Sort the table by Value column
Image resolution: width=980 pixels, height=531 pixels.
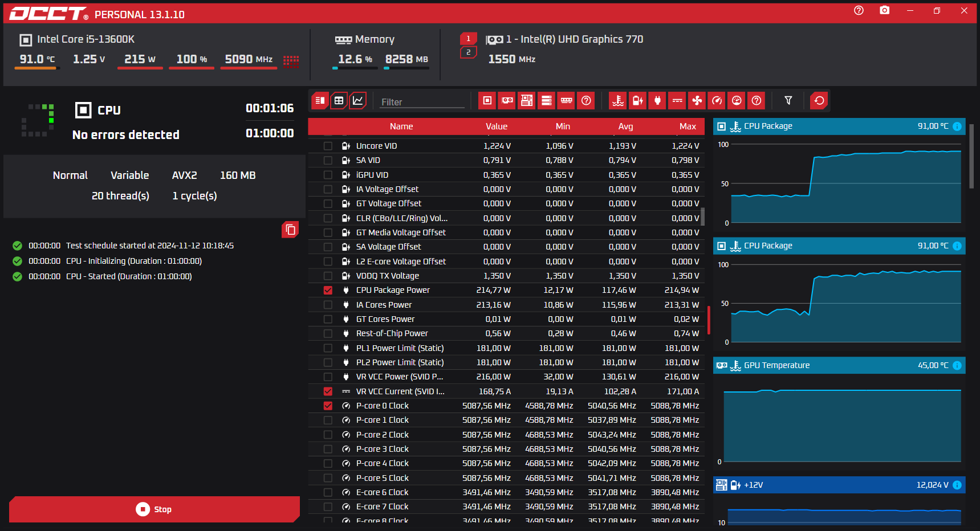click(x=497, y=126)
